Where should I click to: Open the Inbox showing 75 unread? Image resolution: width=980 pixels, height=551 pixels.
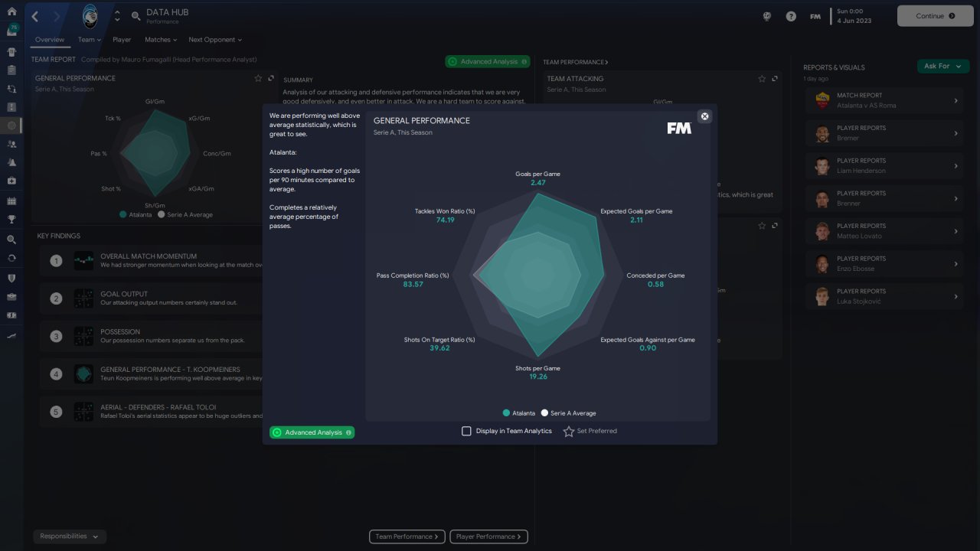pyautogui.click(x=11, y=31)
